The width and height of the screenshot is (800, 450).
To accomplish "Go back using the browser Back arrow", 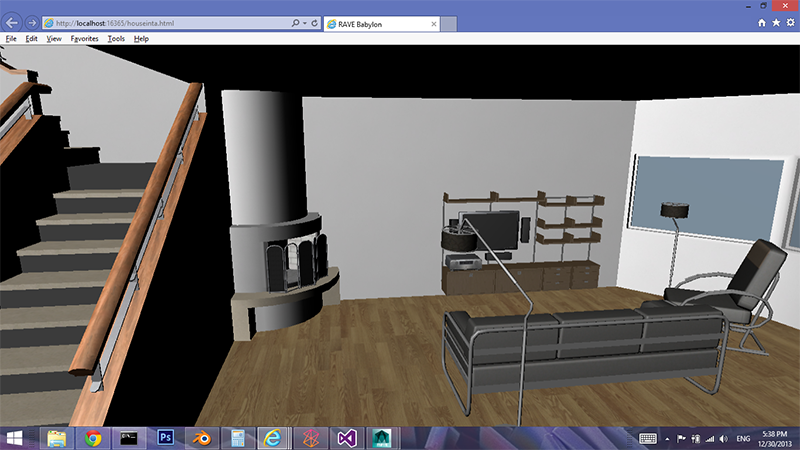I will pos(12,23).
